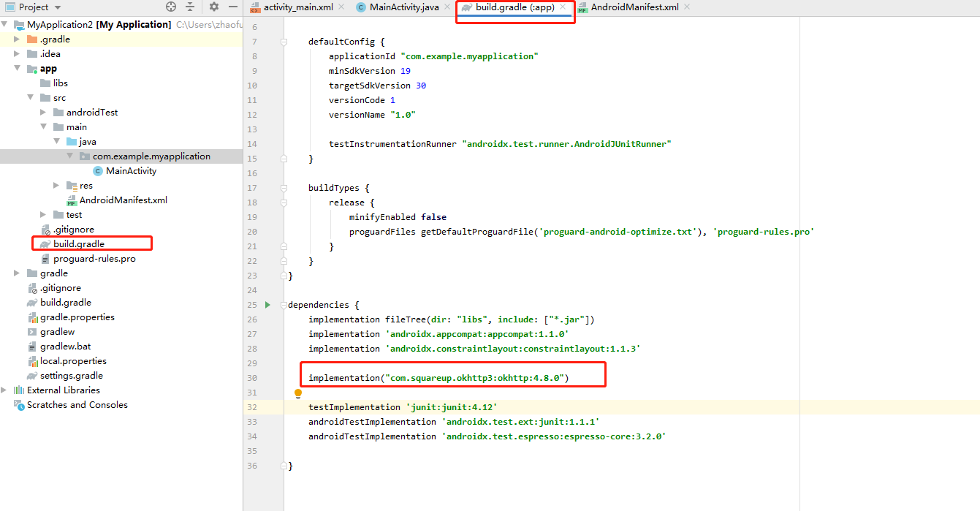The width and height of the screenshot is (980, 511).
Task: Click the icon beside gradle.properties
Action: pos(32,317)
